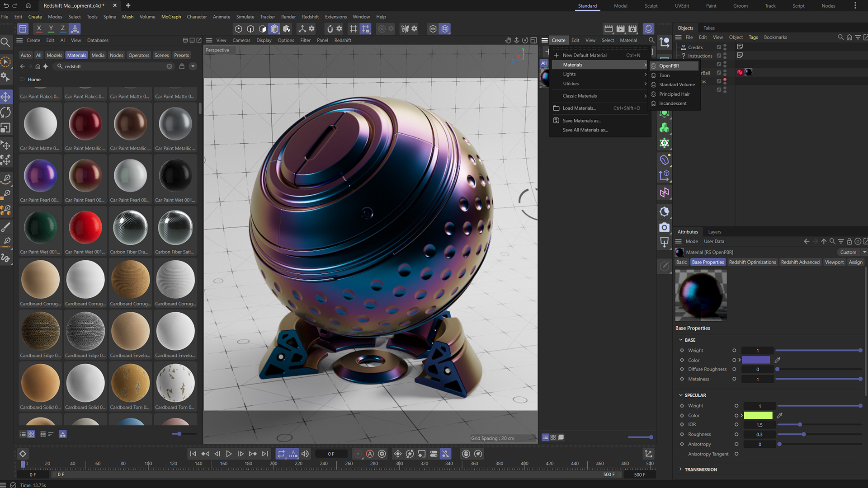This screenshot has width=868, height=488.
Task: Click the Home breadcrumb in the Asset Browser
Action: (x=34, y=79)
